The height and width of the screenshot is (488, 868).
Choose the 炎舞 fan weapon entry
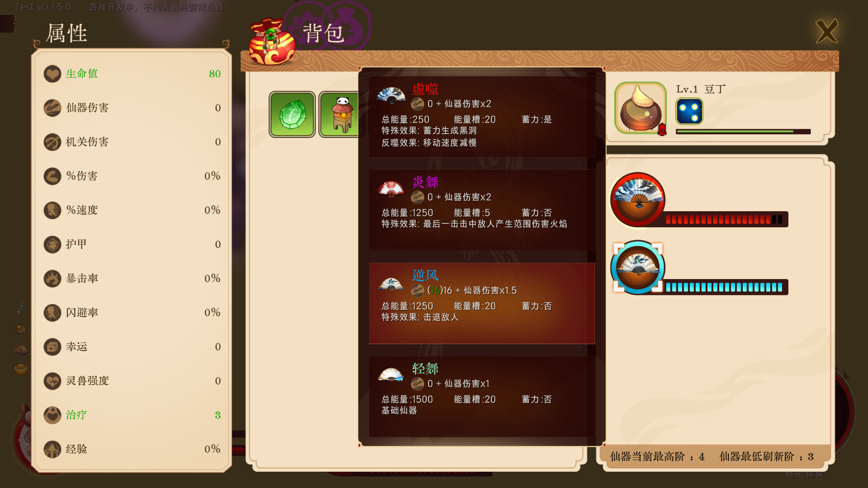click(482, 210)
